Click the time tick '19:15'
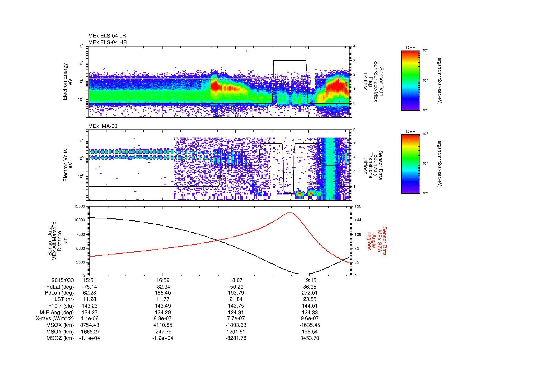This screenshot has width=555, height=392. [310, 280]
